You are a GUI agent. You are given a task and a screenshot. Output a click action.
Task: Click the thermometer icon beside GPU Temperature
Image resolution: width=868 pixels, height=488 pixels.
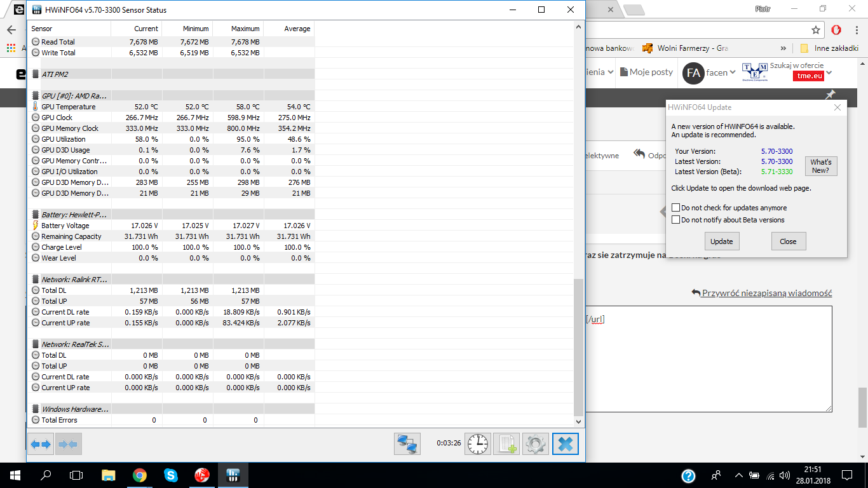click(x=36, y=107)
